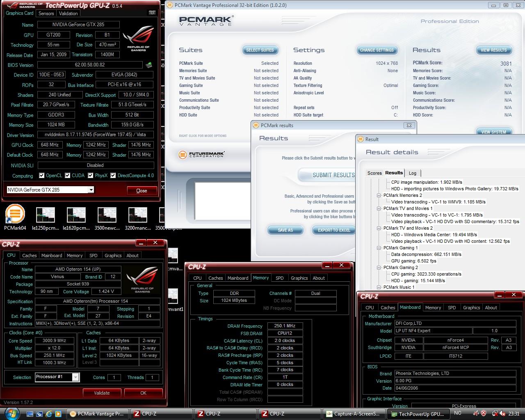Launch Internet Explorer from quick launch
The image size is (525, 420).
(x=49, y=414)
